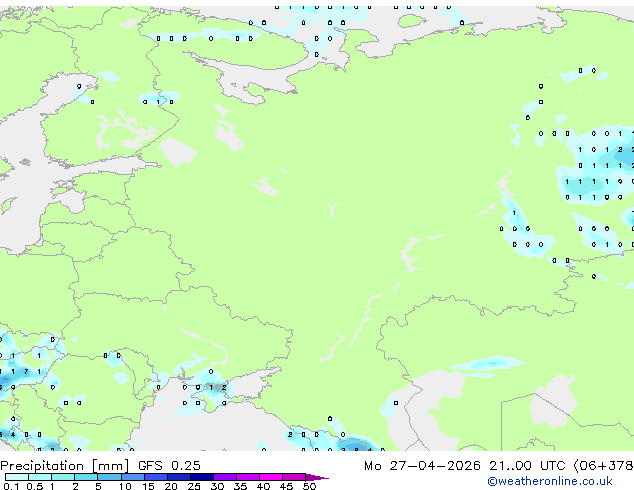Click the legend swatch between 35 and 40

click(251, 477)
